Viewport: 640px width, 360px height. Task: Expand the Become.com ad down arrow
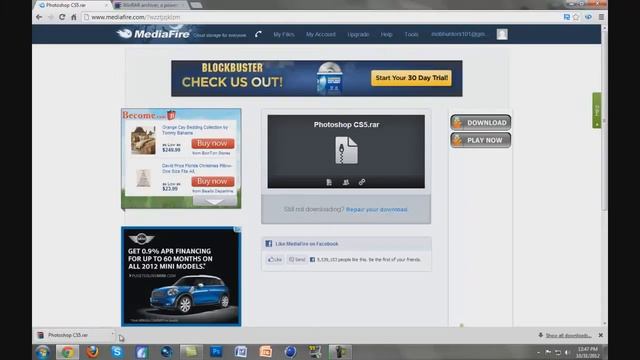[x=214, y=201]
